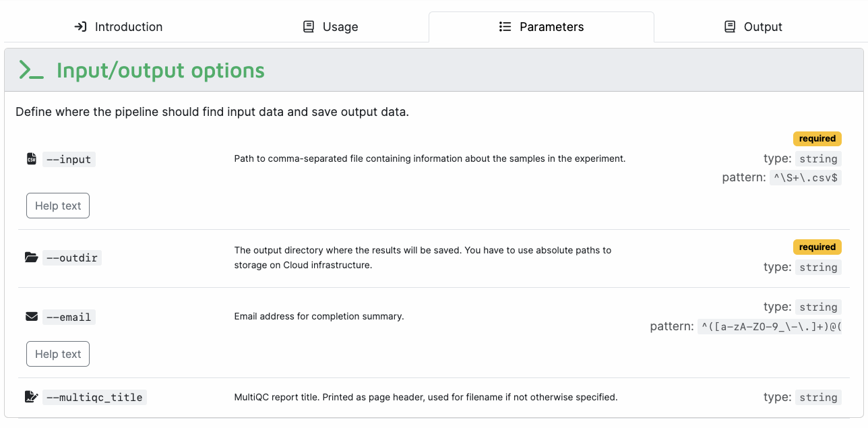
Task: Open the Usage tab
Action: pyautogui.click(x=330, y=27)
